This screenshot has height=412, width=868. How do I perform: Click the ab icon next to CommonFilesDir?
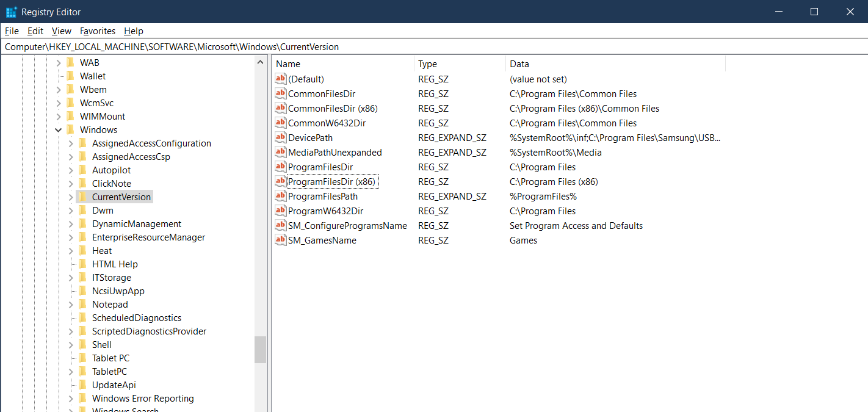click(280, 93)
